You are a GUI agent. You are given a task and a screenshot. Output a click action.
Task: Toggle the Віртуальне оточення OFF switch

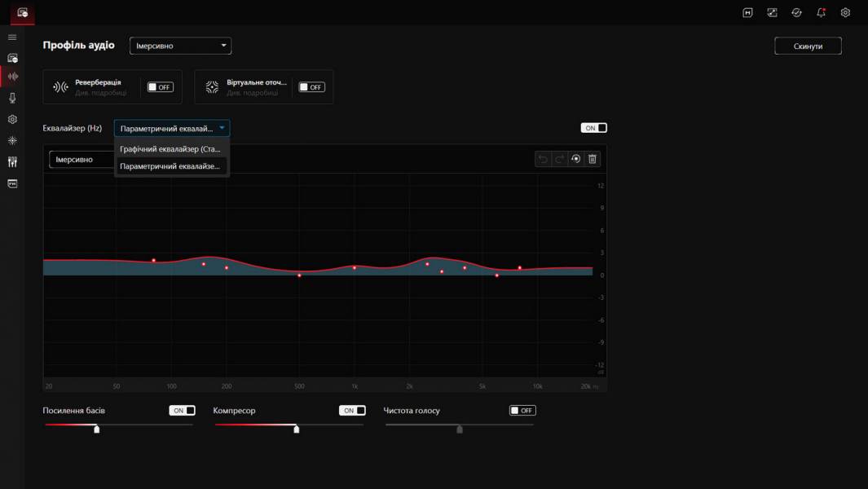tap(311, 87)
